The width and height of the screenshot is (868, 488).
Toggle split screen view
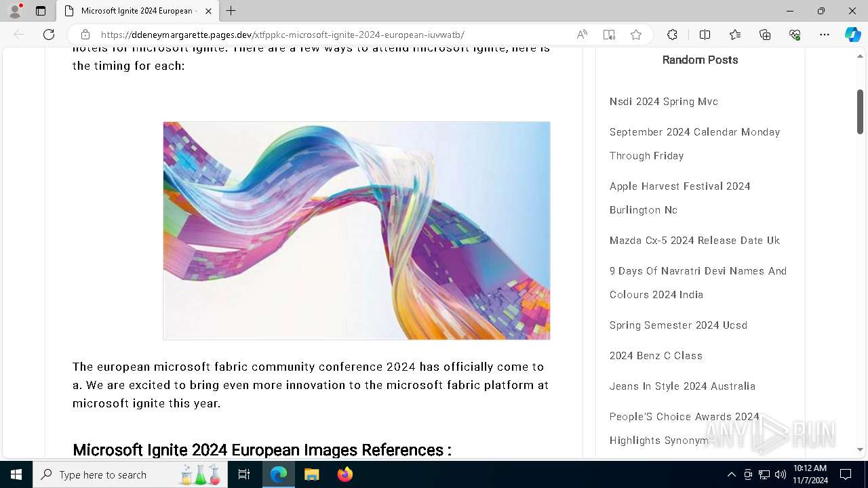[x=705, y=35]
